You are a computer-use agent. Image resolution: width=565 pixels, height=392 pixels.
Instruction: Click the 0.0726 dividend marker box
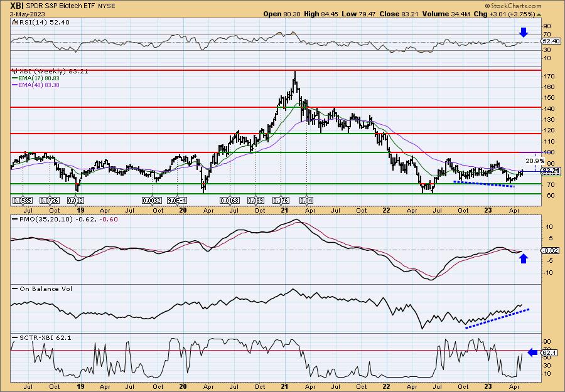coord(50,200)
